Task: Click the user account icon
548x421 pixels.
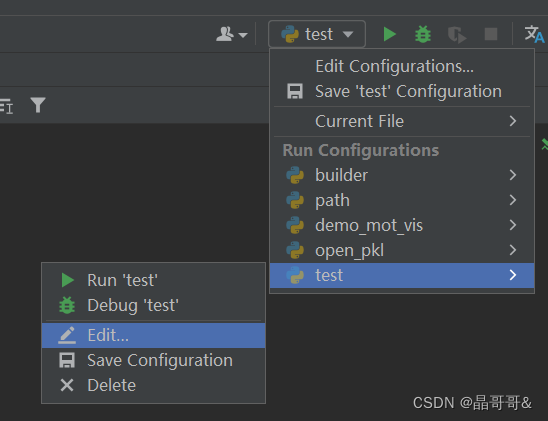Action: tap(231, 34)
